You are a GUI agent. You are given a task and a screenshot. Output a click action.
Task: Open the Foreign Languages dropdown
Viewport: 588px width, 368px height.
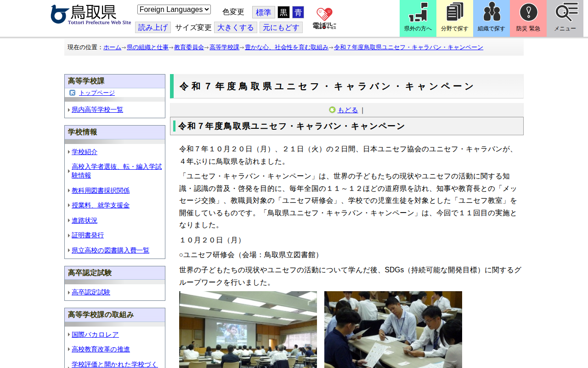[174, 9]
